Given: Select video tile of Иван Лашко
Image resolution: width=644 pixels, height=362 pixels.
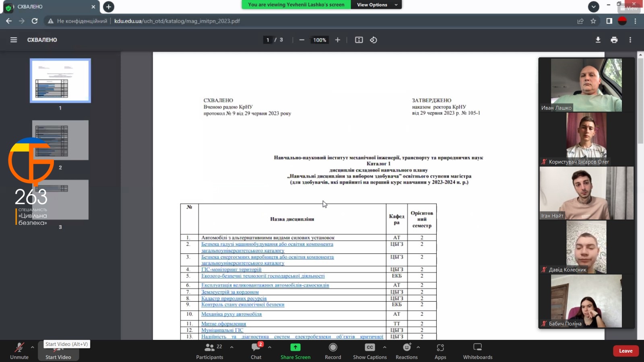Looking at the screenshot, I should click(x=586, y=85).
